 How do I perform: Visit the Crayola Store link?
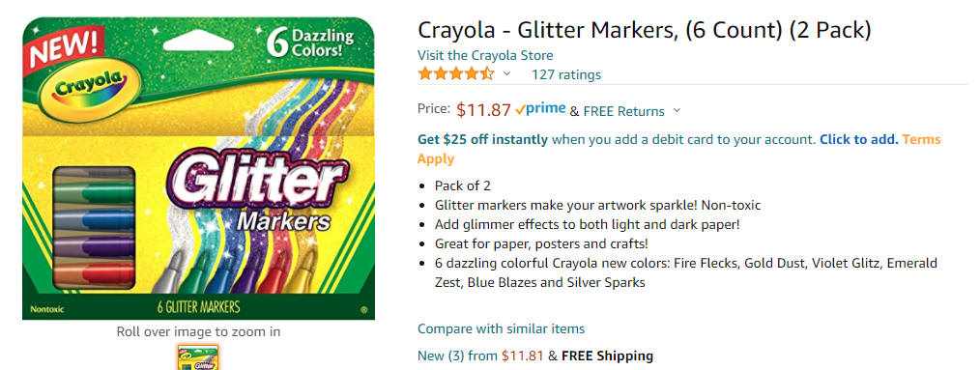click(x=485, y=55)
